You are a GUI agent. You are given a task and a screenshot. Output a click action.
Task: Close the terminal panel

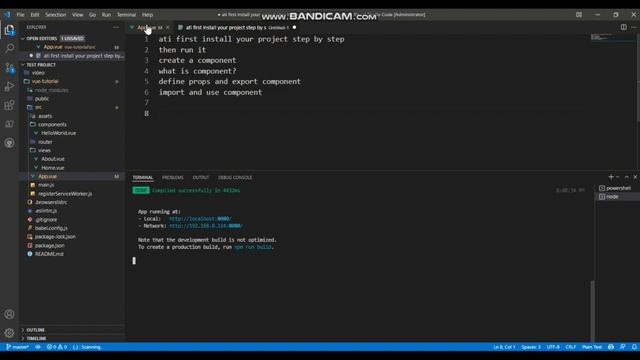coord(635,177)
